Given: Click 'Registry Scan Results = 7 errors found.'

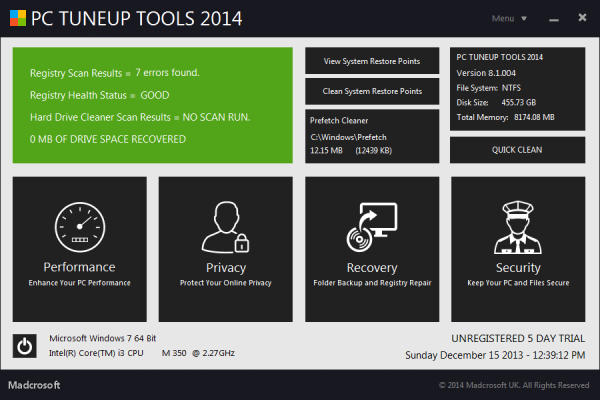Looking at the screenshot, I should coord(115,73).
